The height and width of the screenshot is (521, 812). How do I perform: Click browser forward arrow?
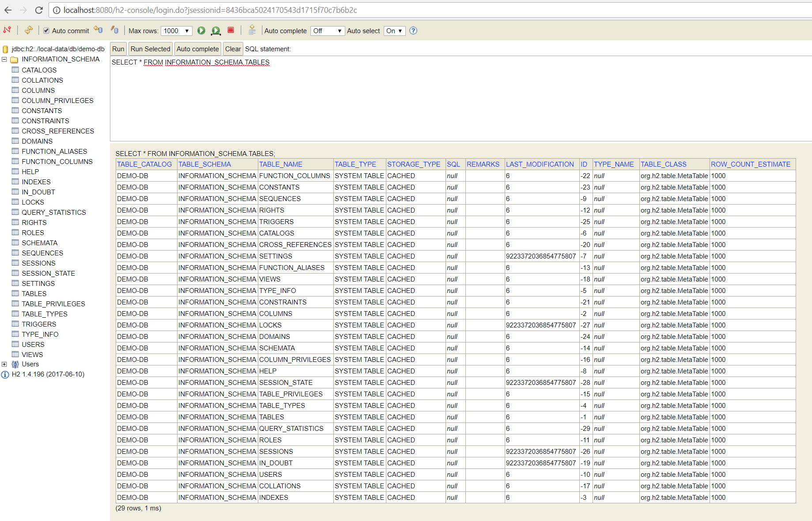click(x=23, y=10)
